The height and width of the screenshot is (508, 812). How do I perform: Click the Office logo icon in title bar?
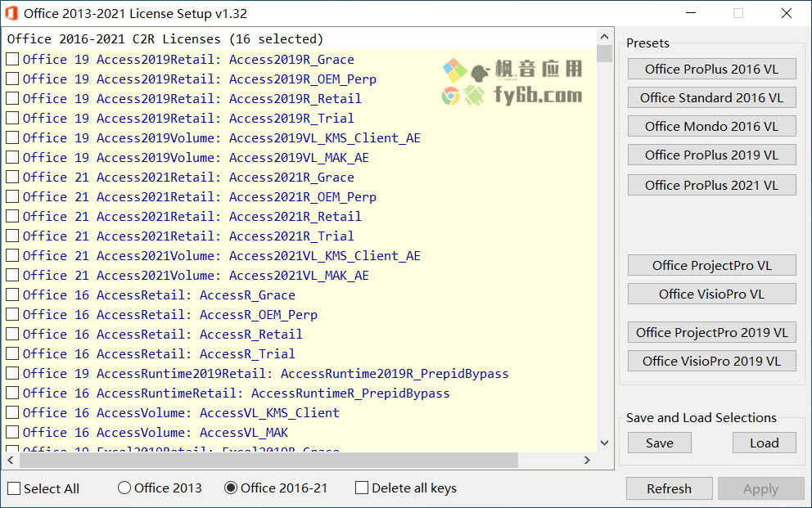pyautogui.click(x=11, y=13)
